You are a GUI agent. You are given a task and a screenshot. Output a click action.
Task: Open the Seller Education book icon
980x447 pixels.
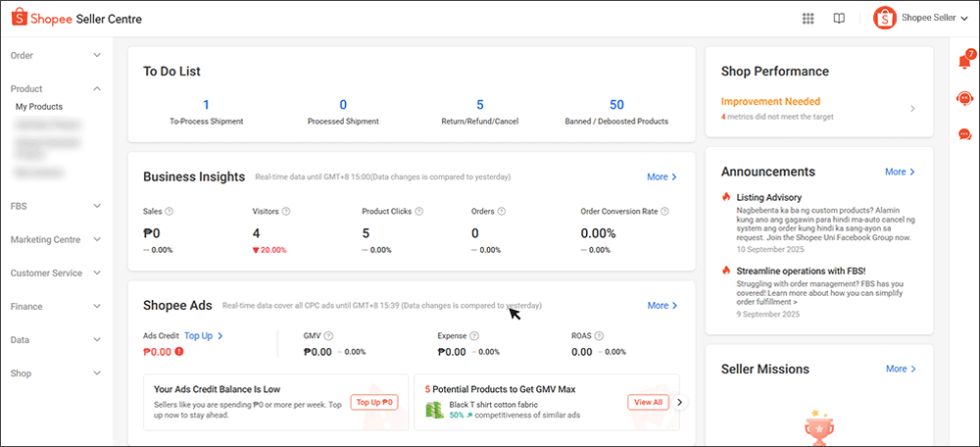838,19
